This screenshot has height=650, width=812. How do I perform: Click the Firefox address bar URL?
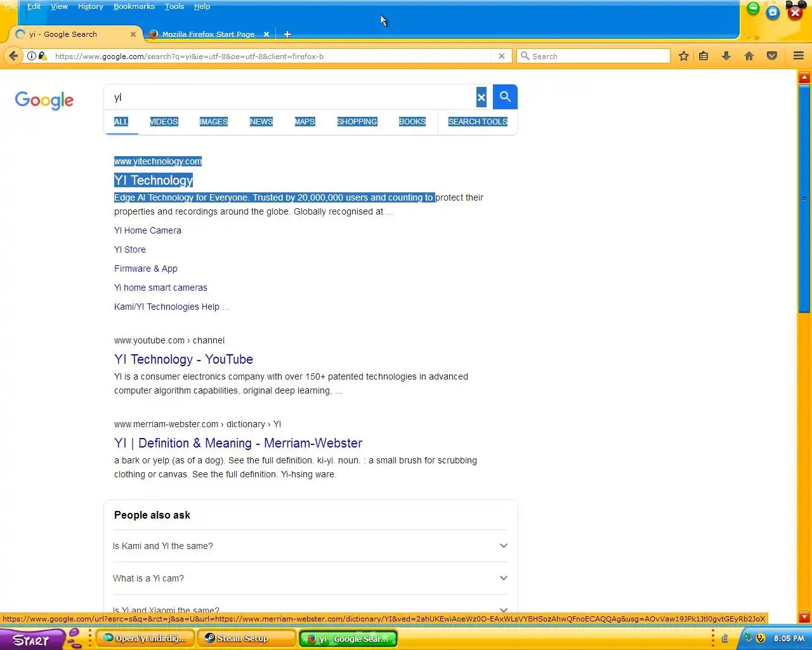click(273, 56)
